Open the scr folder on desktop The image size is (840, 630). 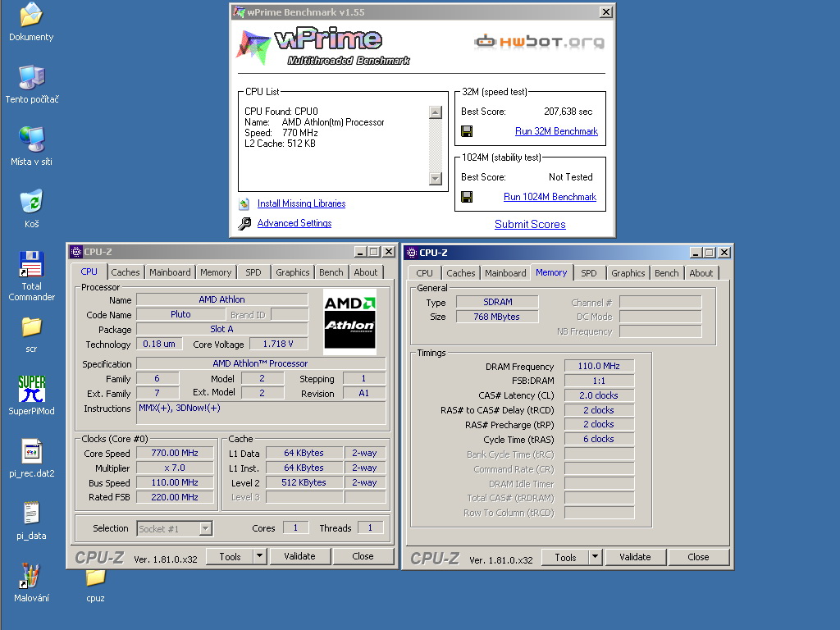coord(32,326)
